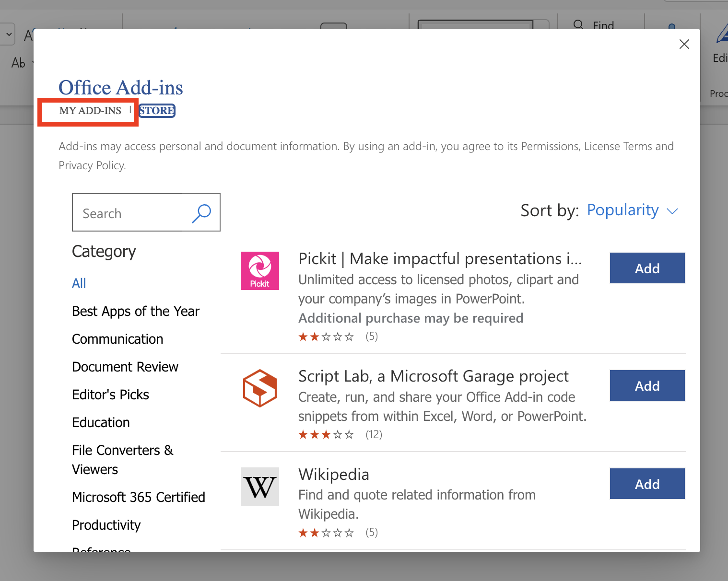The width and height of the screenshot is (728, 581).
Task: Click the Wikipedia W icon
Action: pos(260,487)
